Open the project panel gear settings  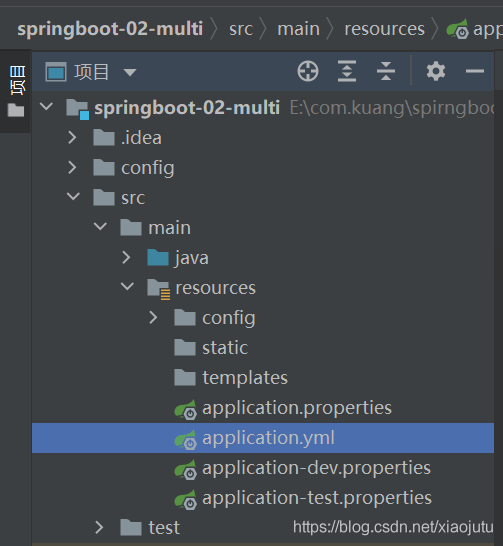coord(436,71)
